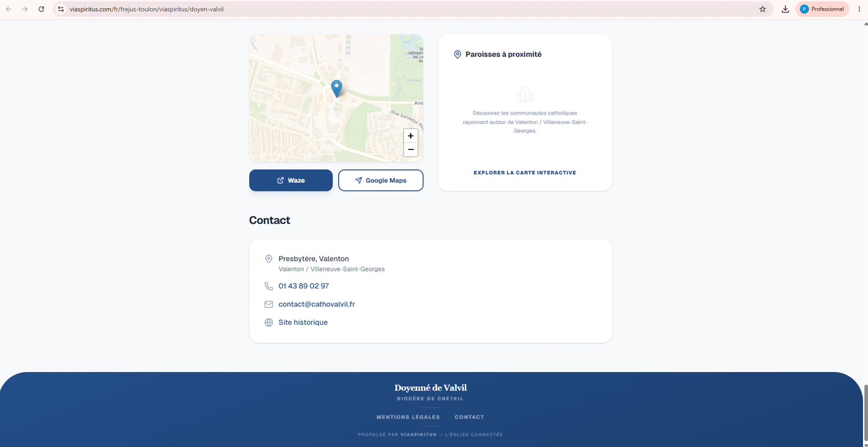This screenshot has width=868, height=447.
Task: Click the location pin icon beside Paroisses à proximité
Action: pos(458,55)
